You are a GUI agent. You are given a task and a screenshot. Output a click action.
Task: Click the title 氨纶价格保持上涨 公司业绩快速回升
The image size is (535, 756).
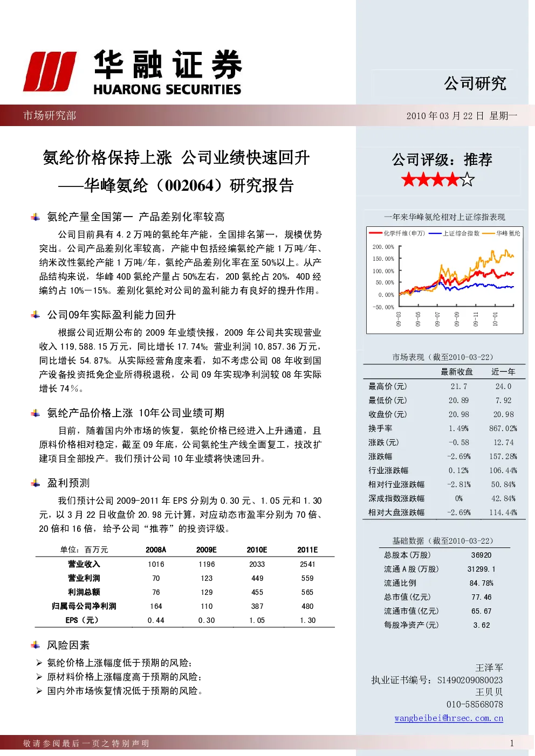pos(176,157)
